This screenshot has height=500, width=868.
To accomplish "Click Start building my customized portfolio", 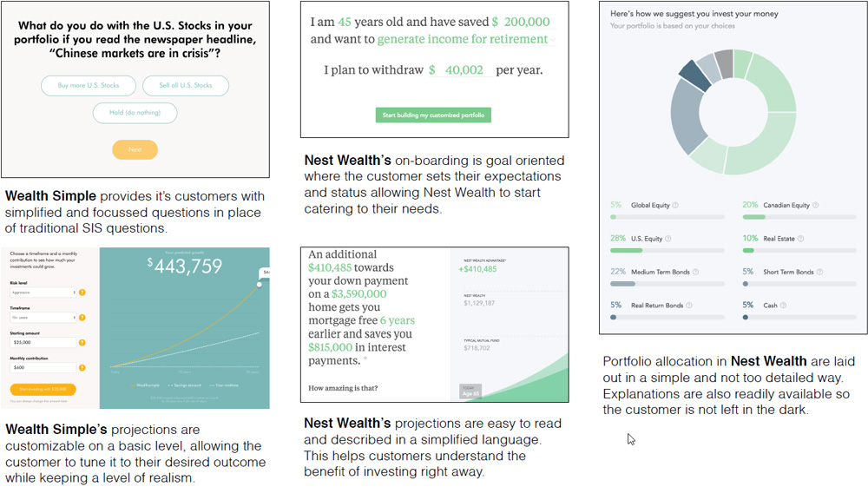I will point(433,115).
